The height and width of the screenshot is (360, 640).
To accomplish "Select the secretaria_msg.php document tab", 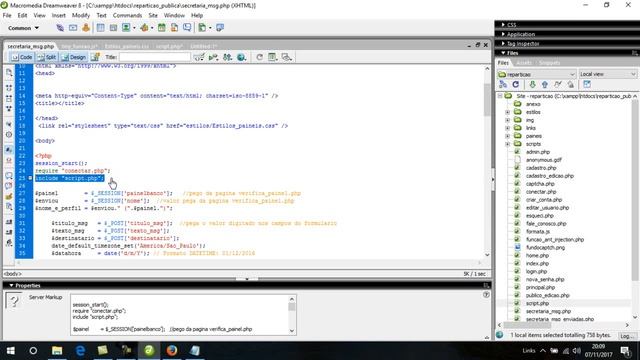I will [31, 47].
